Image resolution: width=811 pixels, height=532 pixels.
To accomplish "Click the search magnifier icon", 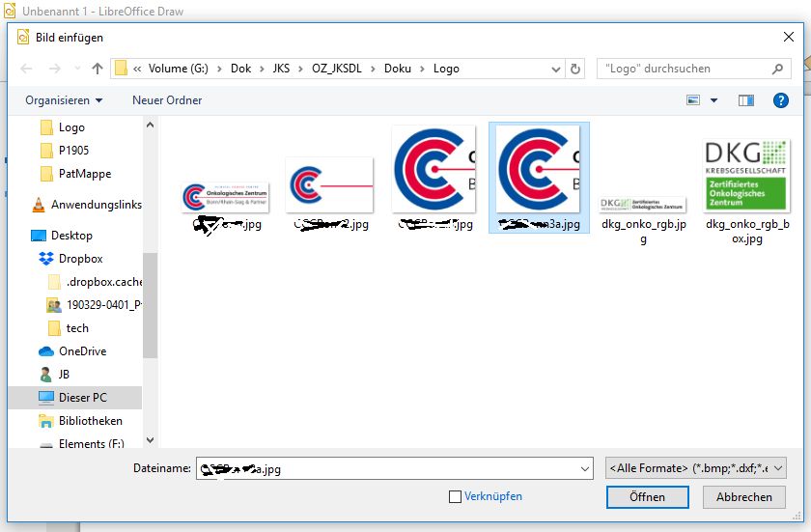I will (x=777, y=69).
